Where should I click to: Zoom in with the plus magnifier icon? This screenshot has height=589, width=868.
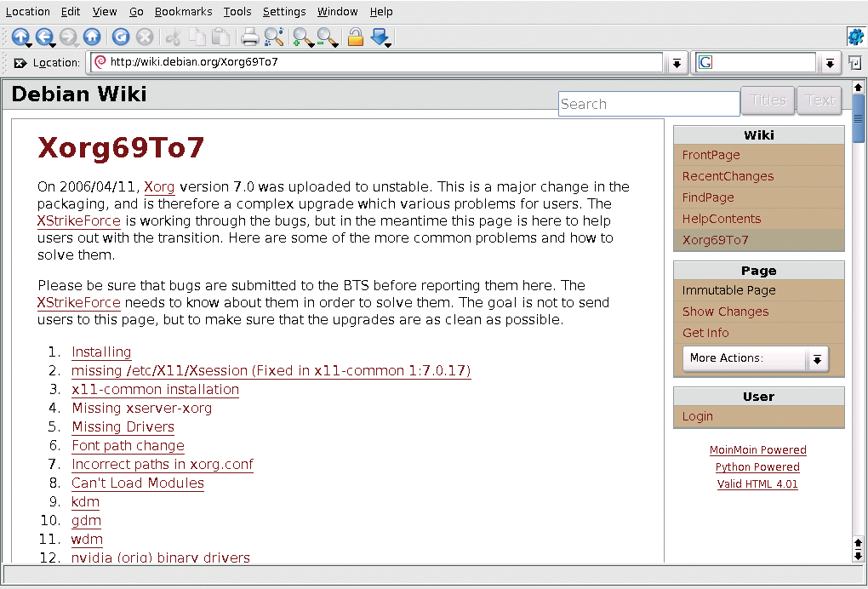click(x=303, y=37)
